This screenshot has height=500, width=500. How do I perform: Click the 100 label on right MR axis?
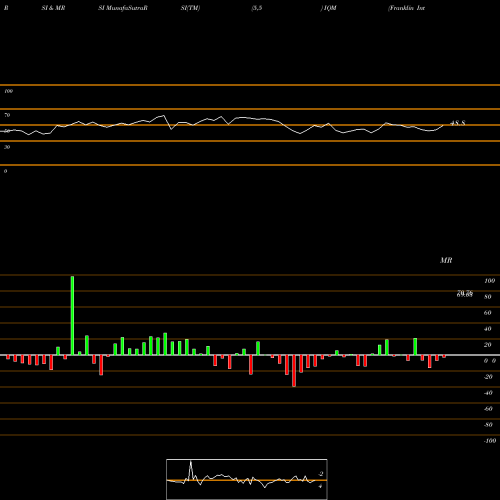[489, 281]
